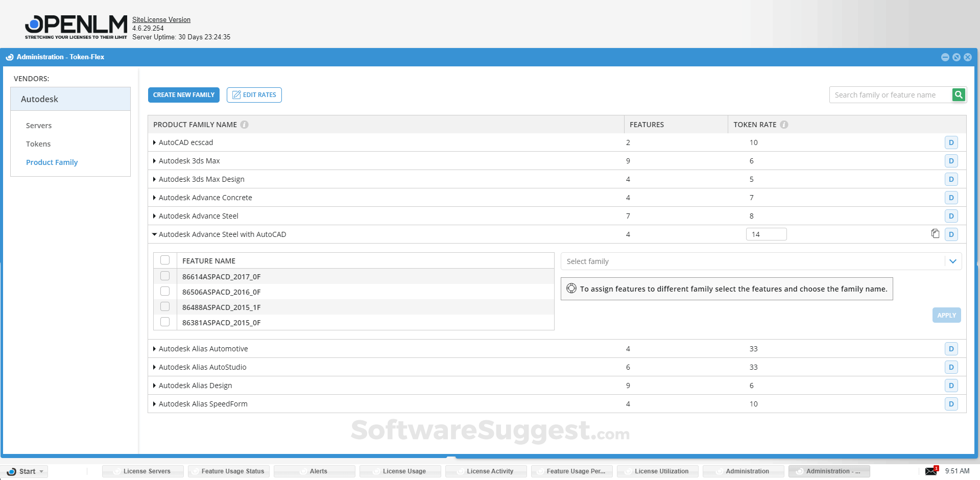
Task: Click the info icon next to Product Family Name
Action: (245, 125)
